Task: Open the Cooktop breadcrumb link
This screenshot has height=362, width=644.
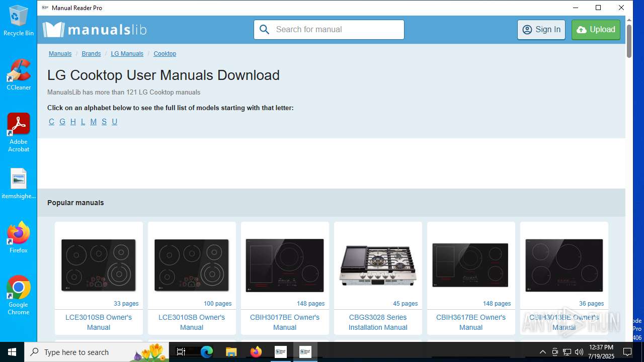Action: coord(165,54)
